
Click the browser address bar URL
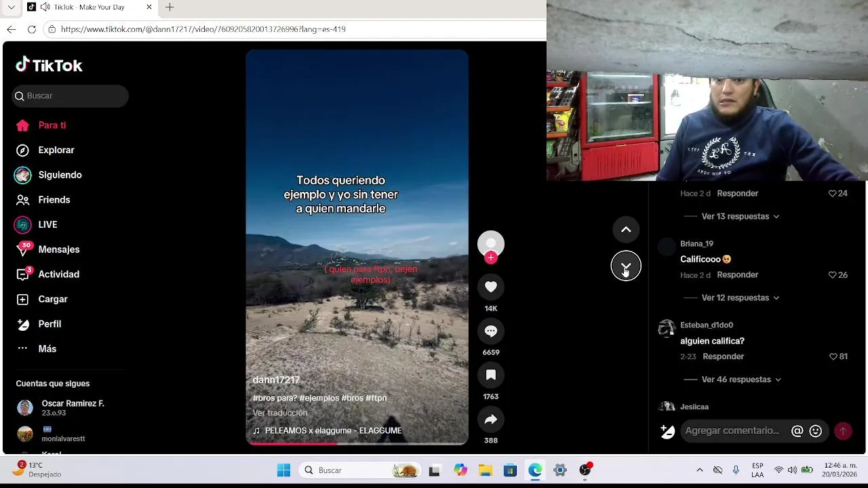[x=203, y=29]
